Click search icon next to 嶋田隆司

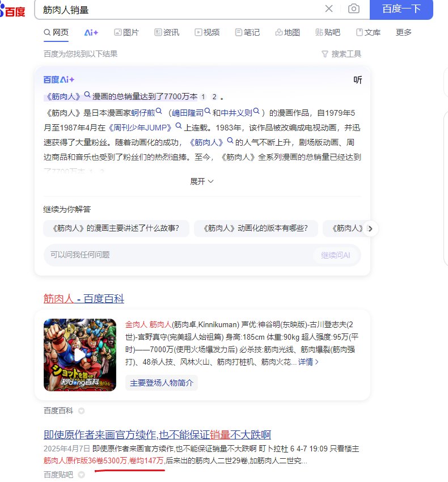[208, 111]
